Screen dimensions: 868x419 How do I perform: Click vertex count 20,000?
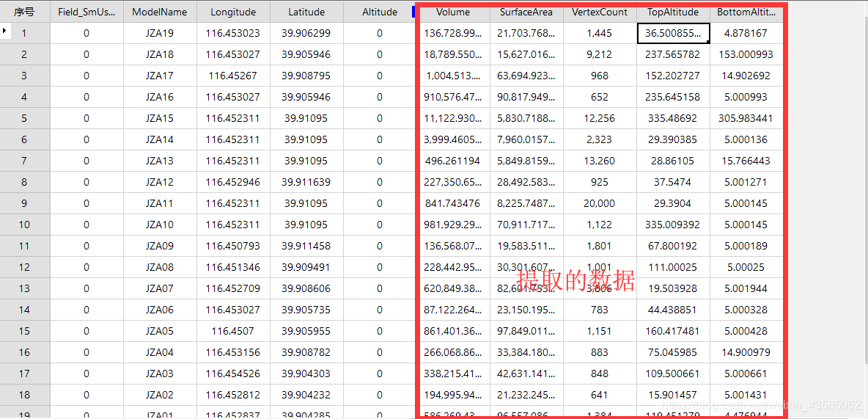pos(600,203)
